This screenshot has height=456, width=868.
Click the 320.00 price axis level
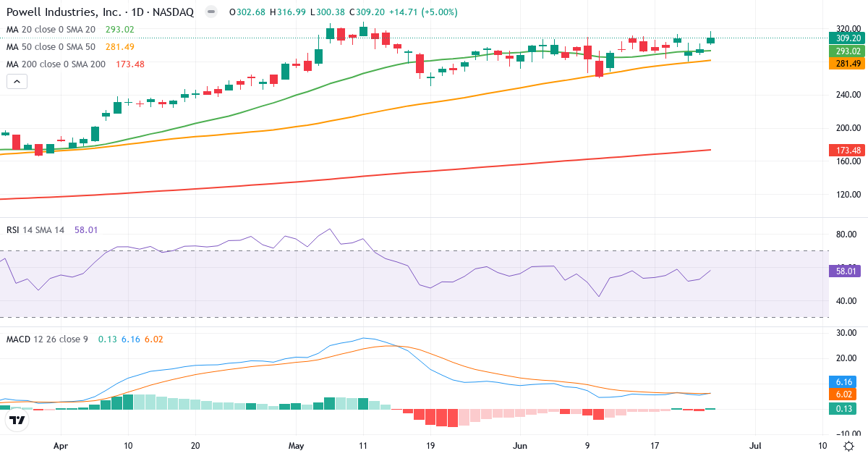click(848, 28)
